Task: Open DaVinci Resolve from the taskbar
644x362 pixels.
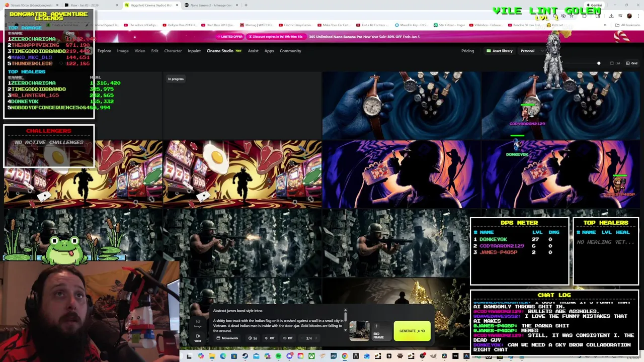Action: coord(444,356)
